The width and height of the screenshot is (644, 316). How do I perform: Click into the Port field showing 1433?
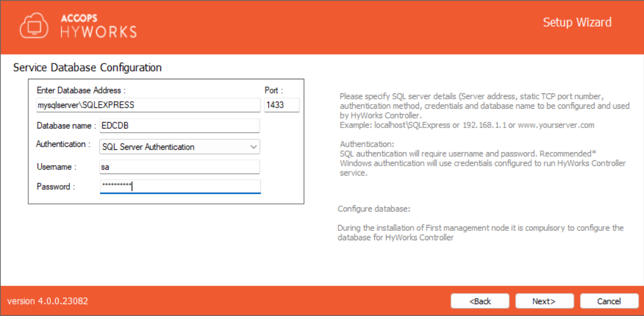281,105
